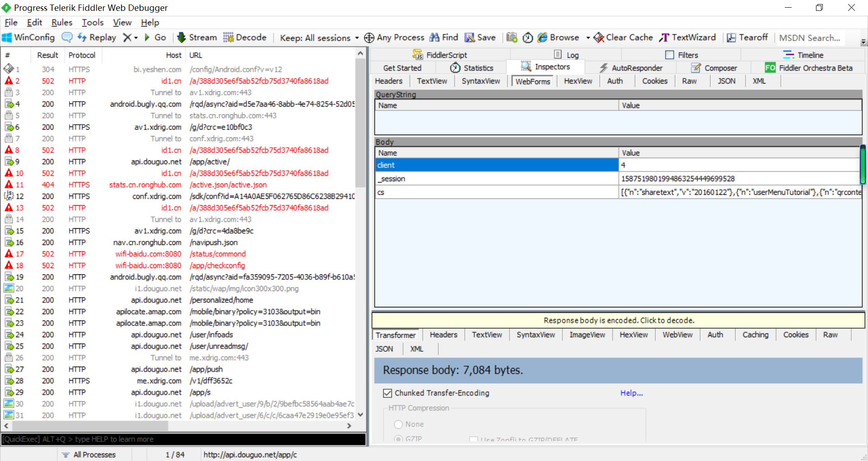Expand the Browse dropdown arrow
This screenshot has height=461, width=868.
(x=588, y=38)
